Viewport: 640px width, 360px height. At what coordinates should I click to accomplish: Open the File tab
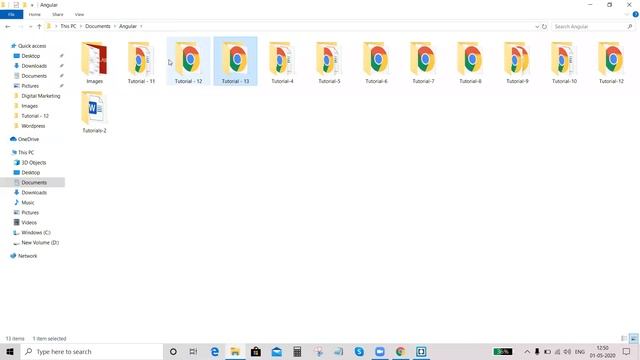(x=11, y=14)
